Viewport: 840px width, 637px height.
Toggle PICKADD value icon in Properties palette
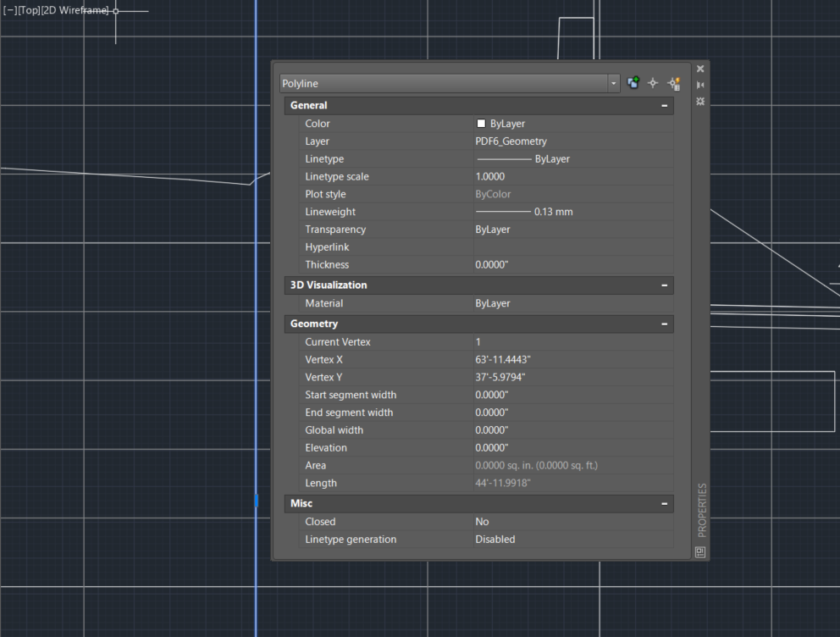[x=633, y=83]
